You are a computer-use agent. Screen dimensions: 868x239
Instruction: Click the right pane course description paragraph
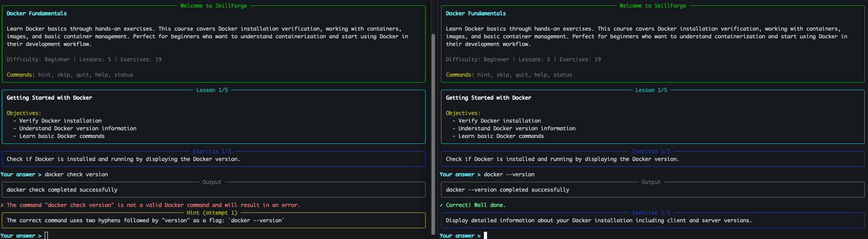pos(646,37)
